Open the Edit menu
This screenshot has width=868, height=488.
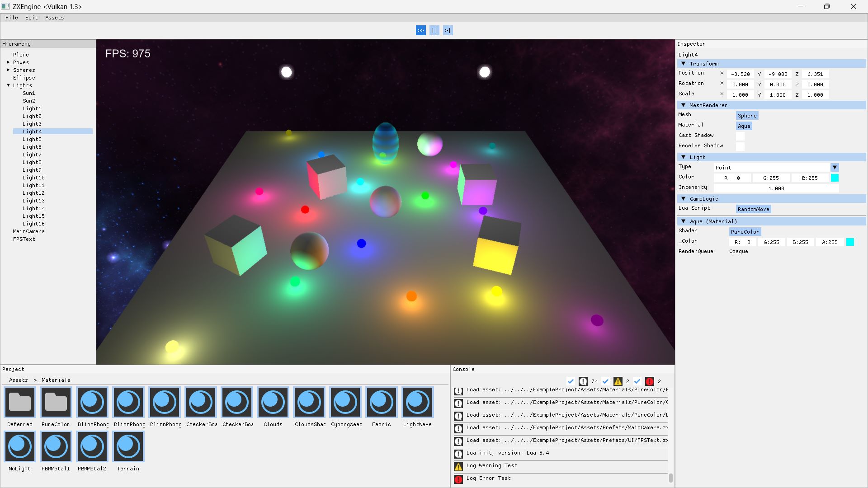click(x=31, y=18)
